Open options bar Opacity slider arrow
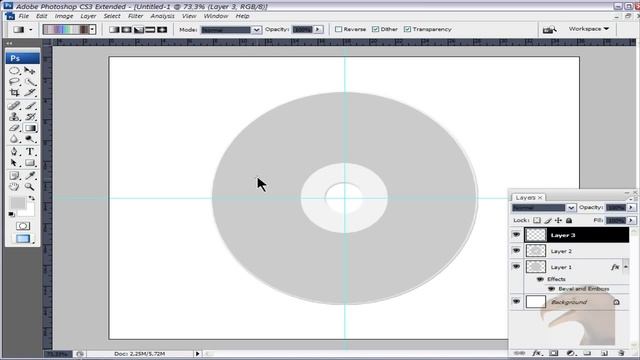 tap(318, 29)
